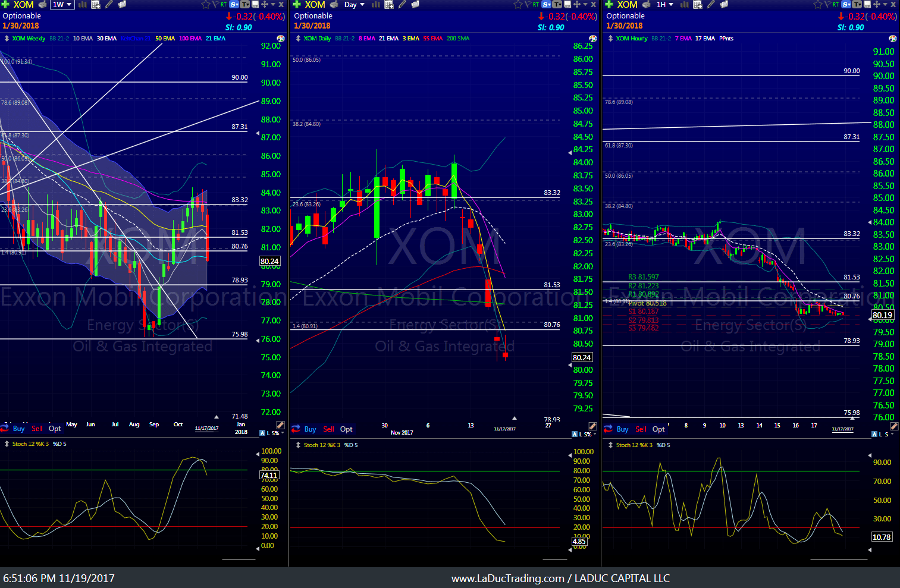Screen dimensions: 900x588
Task: Open the gray T dropdown in weekly chart
Action: [244, 4]
